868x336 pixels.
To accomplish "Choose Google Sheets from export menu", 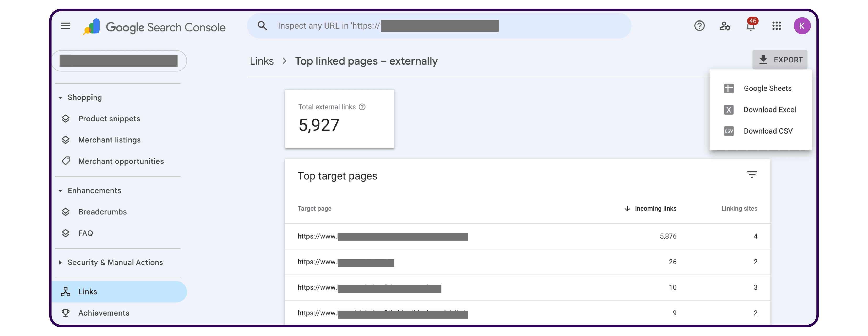I will click(768, 88).
